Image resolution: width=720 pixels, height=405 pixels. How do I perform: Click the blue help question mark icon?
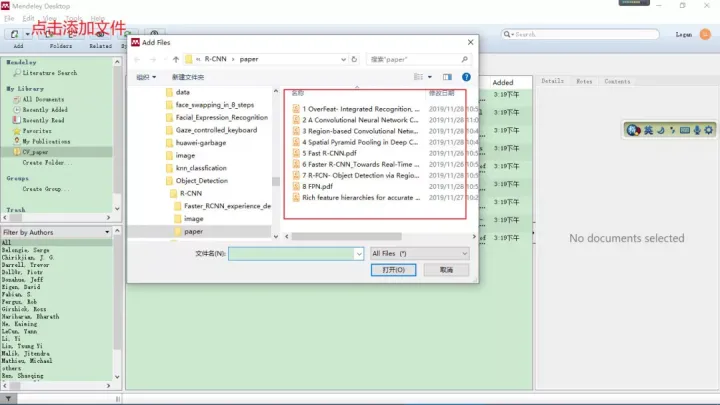click(x=466, y=77)
